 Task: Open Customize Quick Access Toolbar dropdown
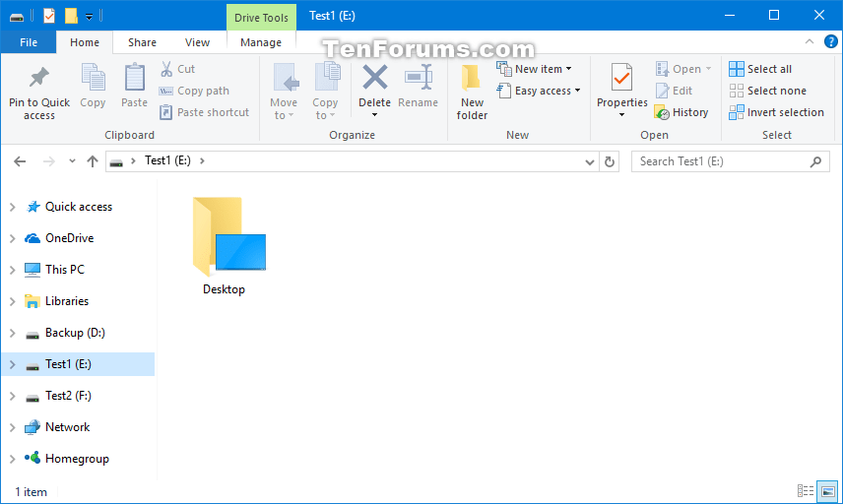(90, 17)
